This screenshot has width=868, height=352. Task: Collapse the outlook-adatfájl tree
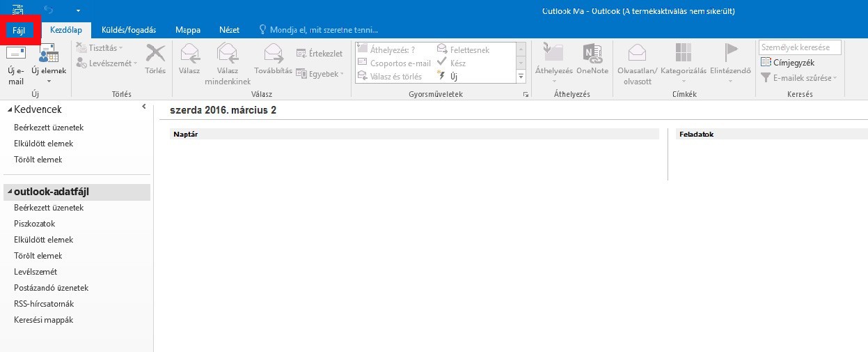click(9, 192)
